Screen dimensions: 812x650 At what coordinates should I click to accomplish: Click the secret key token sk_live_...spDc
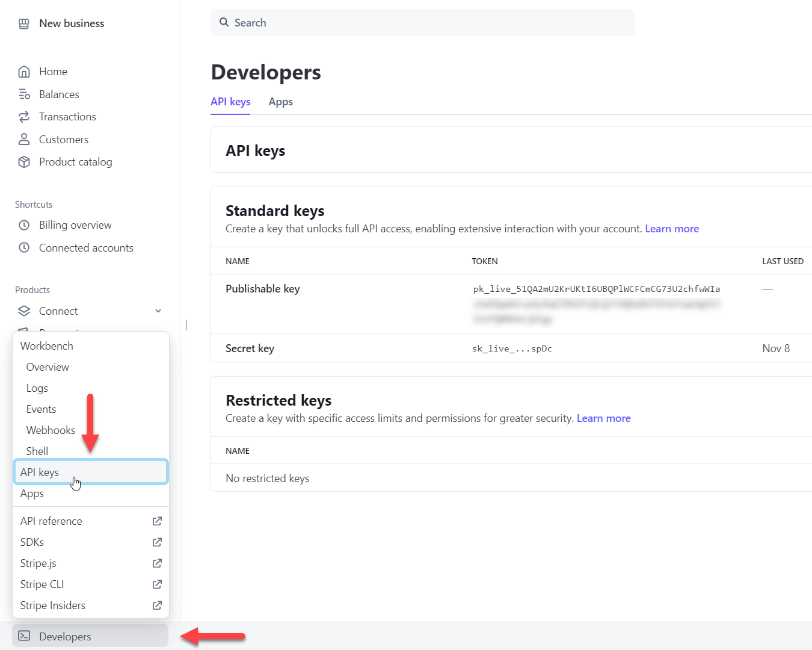click(512, 348)
